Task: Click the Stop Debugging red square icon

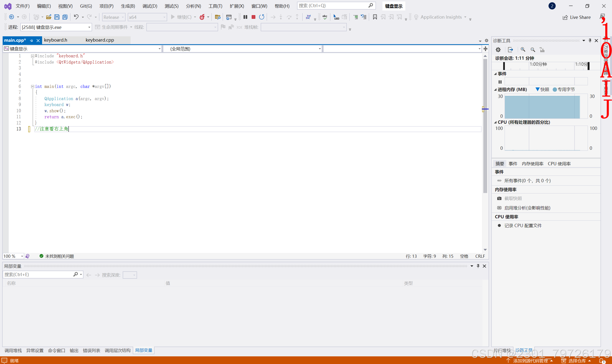Action: (254, 17)
